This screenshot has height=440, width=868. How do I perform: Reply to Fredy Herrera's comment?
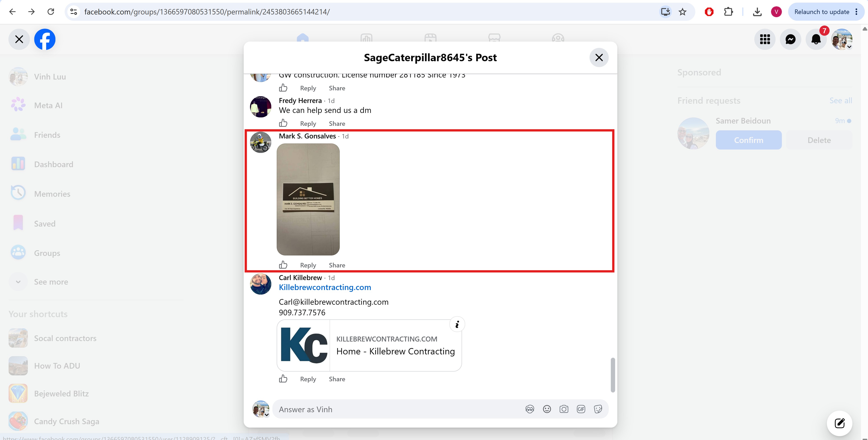tap(308, 124)
